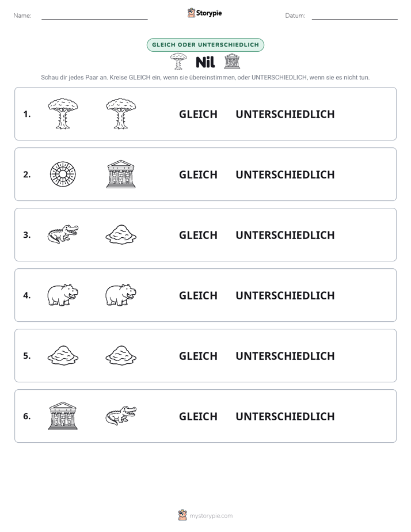
Task: Click the first tree icon in row 1
Action: [x=63, y=113]
